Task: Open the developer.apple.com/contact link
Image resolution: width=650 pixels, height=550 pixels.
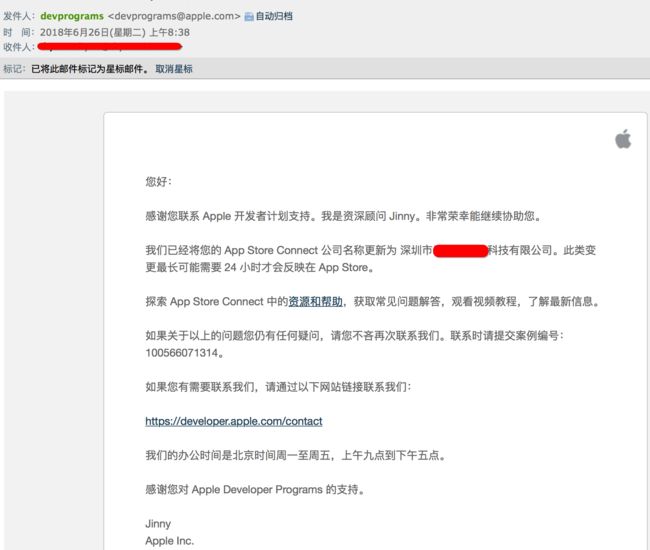Action: (234, 421)
